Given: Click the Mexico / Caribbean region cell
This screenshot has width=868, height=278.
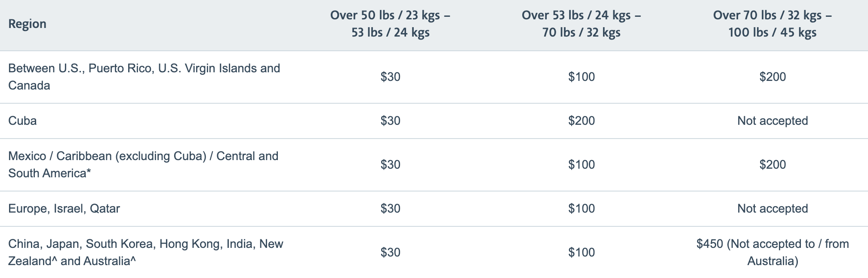Looking at the screenshot, I should 143,165.
